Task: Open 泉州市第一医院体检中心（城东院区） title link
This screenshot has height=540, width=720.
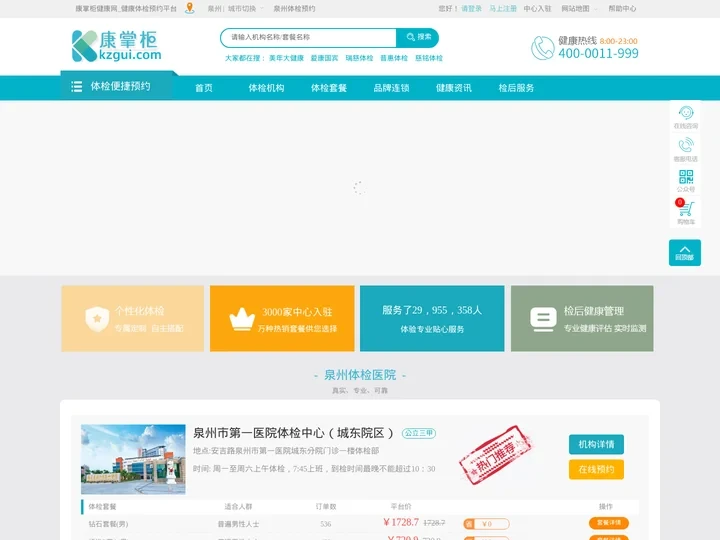Action: point(293,433)
